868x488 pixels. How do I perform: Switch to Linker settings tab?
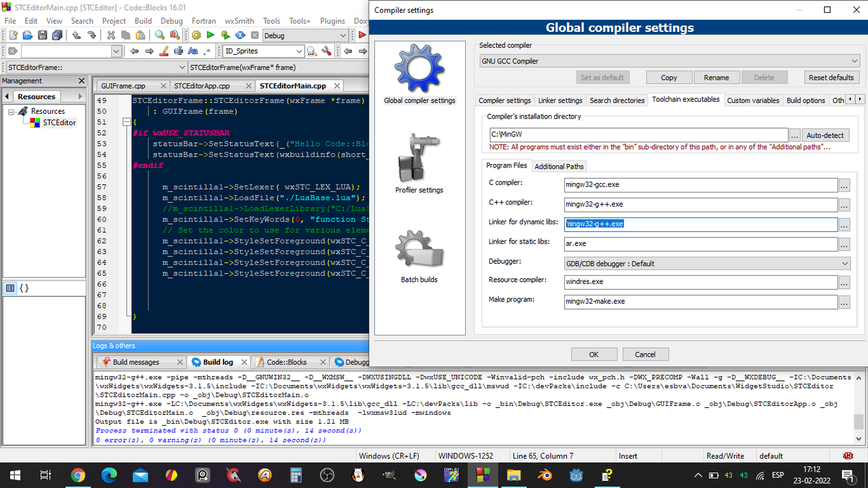click(560, 100)
